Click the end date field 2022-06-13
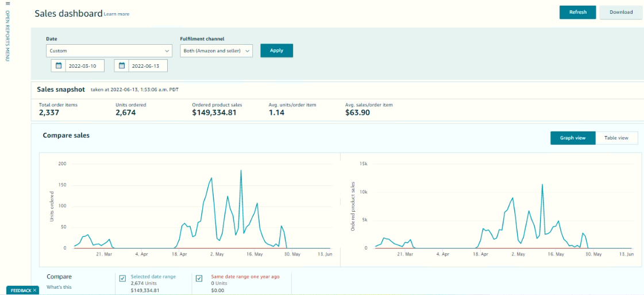The image size is (644, 295). click(x=148, y=65)
